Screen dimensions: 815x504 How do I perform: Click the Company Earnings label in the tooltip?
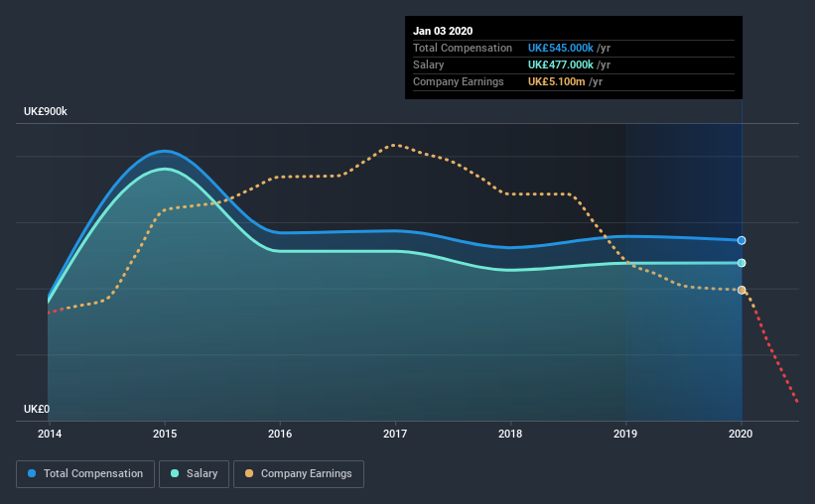(458, 81)
